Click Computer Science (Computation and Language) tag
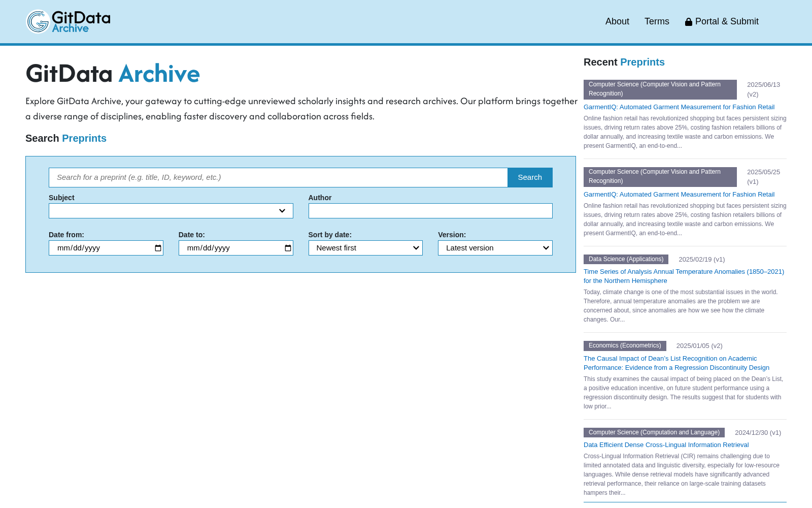The height and width of the screenshot is (508, 812). click(x=654, y=433)
